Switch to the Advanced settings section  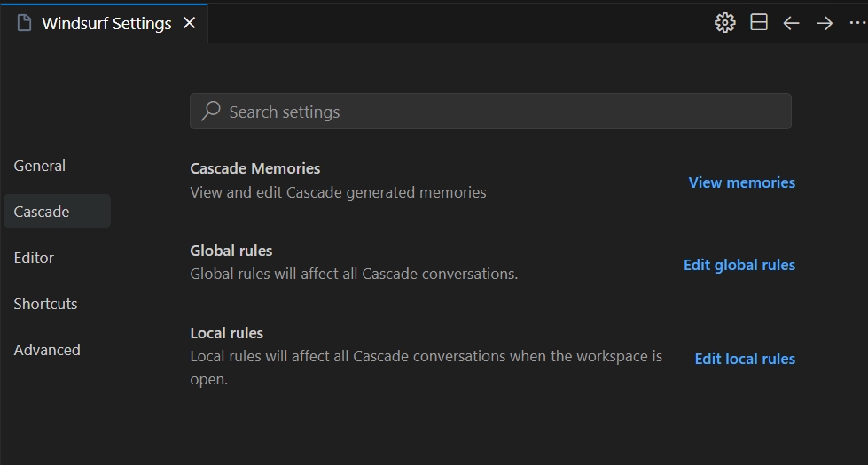(x=47, y=350)
